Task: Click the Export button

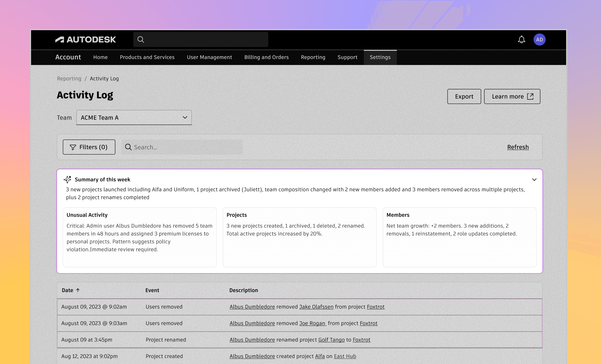Action: point(464,97)
